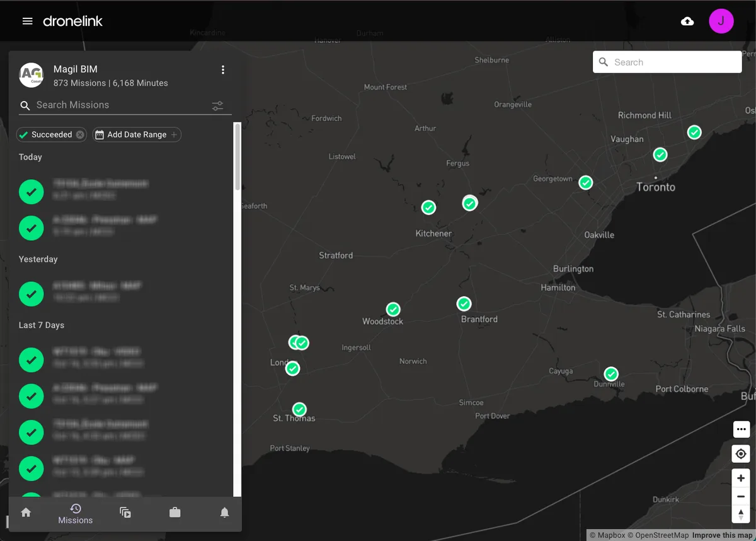Screen dimensions: 756x541
Task: Click mission marker near Dunnville
Action: [610, 374]
